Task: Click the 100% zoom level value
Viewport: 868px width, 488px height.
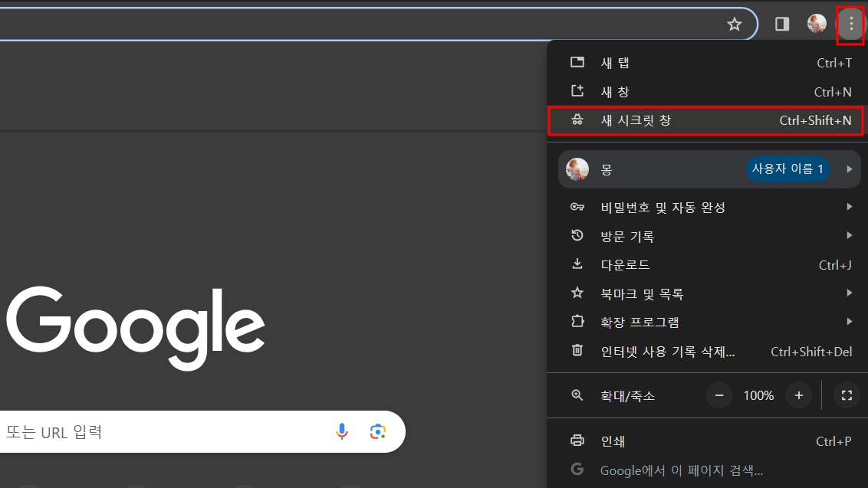Action: point(758,395)
